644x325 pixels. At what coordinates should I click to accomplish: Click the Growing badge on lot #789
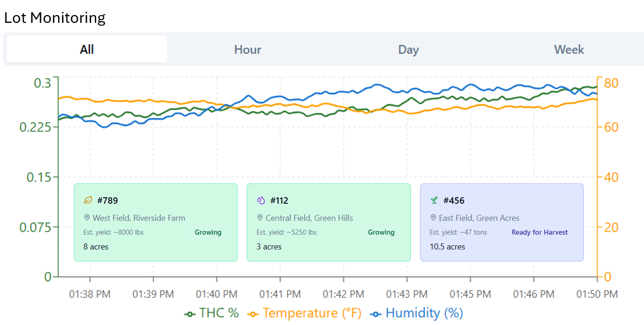coord(208,232)
